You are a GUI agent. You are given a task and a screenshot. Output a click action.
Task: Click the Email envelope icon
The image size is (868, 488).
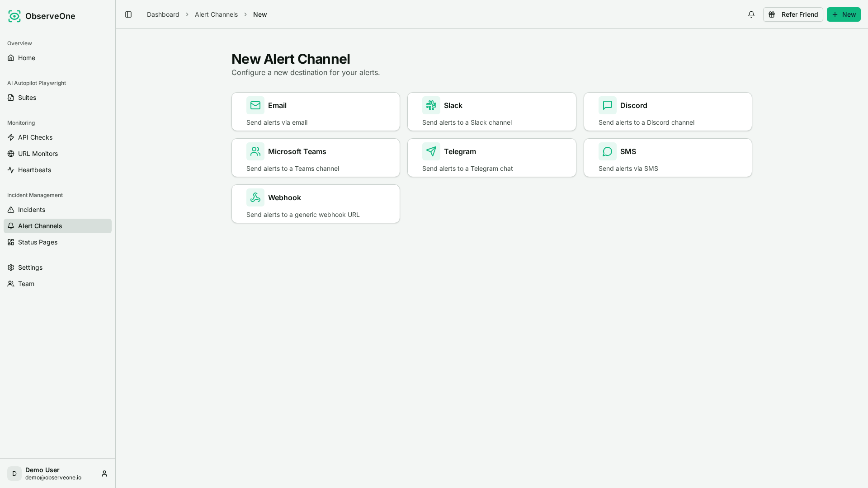(x=255, y=105)
